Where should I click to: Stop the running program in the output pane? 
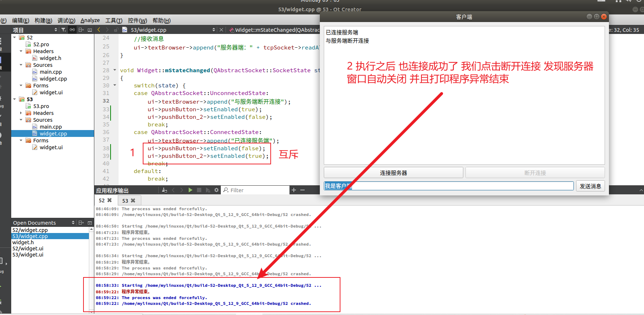click(199, 190)
